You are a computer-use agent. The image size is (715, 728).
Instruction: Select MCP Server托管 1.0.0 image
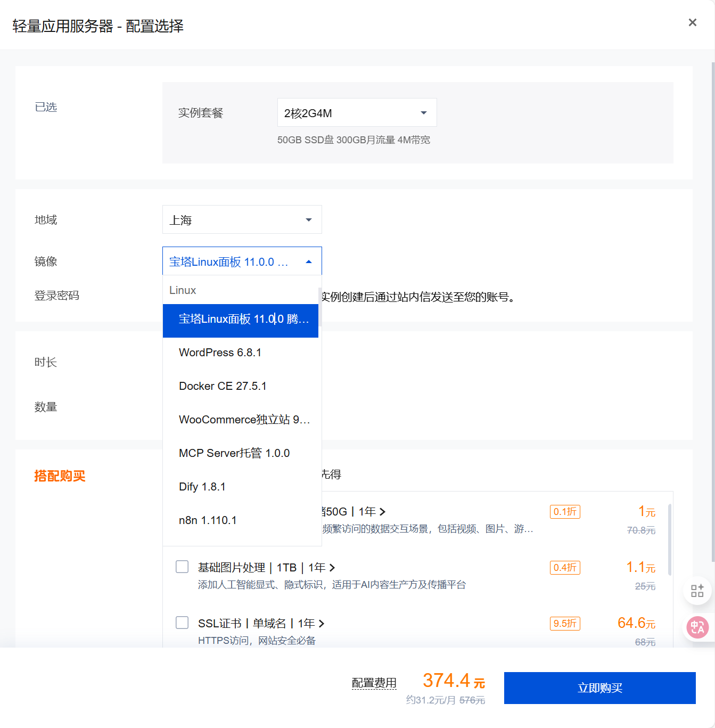pos(234,453)
